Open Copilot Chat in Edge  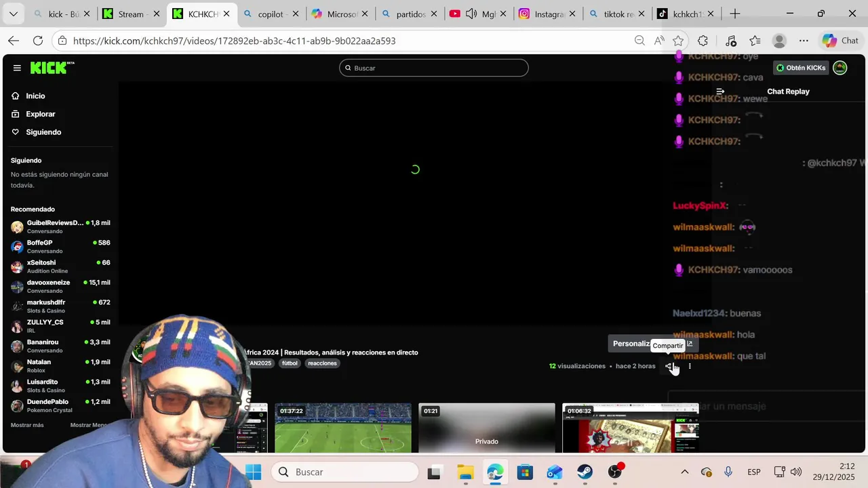841,41
